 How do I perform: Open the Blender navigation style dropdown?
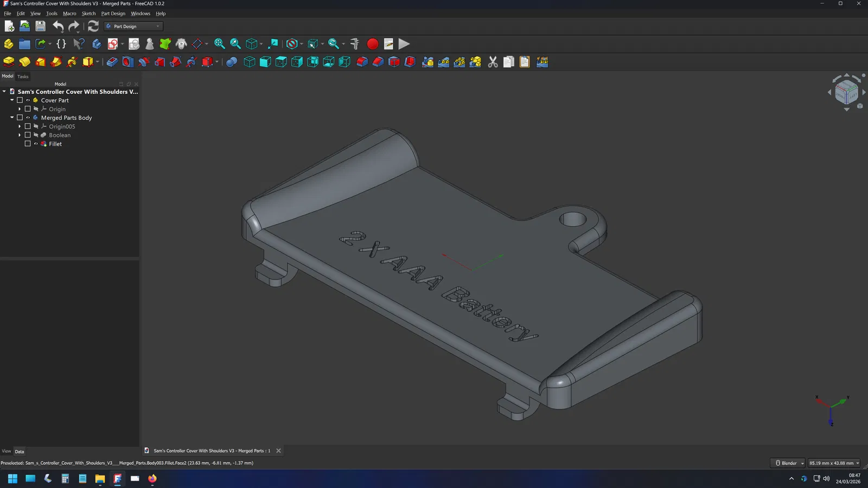click(x=788, y=463)
